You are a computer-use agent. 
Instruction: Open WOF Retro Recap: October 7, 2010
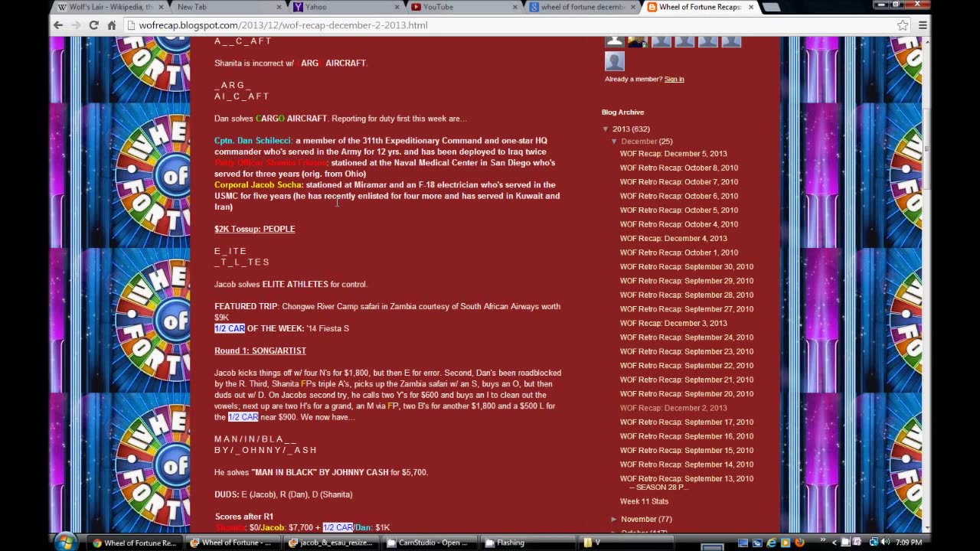[x=679, y=182]
